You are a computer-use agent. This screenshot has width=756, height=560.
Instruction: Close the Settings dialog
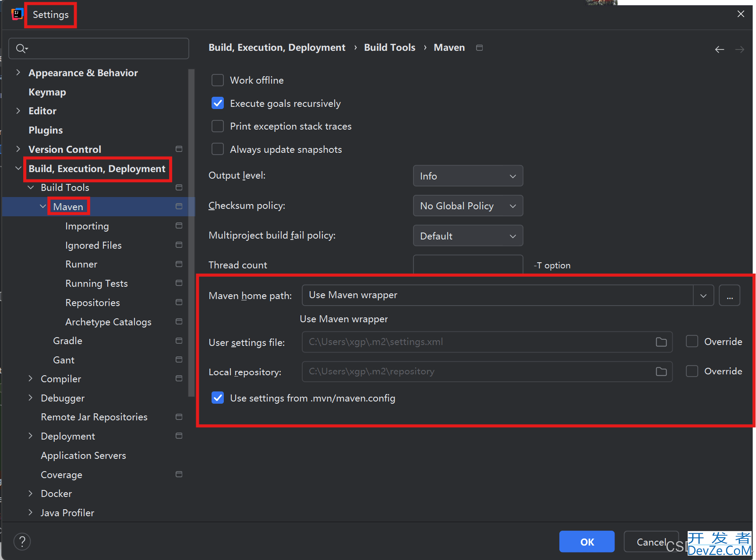pos(741,14)
